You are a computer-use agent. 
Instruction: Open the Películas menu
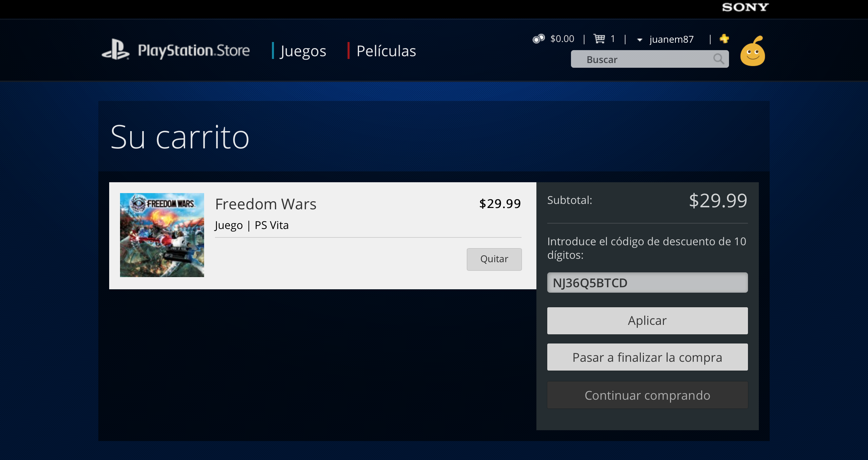(x=386, y=51)
